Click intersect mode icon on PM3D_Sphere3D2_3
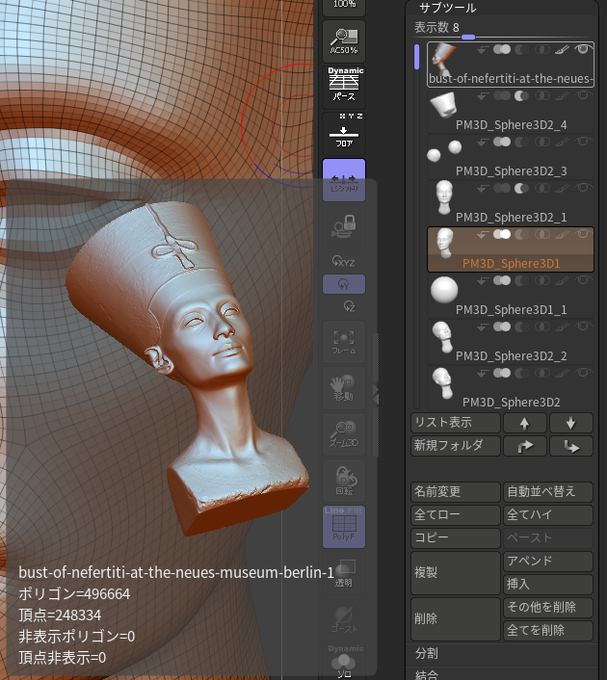 (x=542, y=142)
